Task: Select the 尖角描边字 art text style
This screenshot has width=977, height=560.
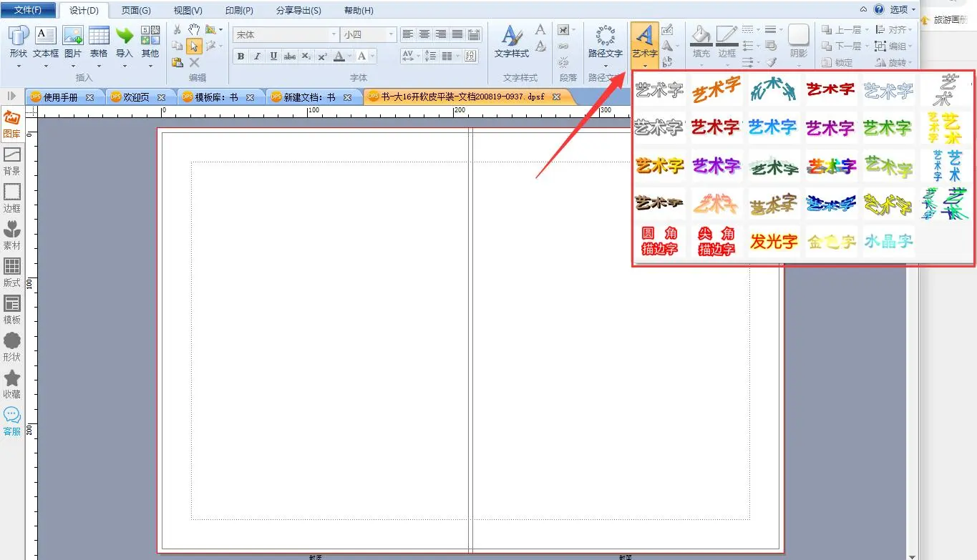Action: click(716, 242)
